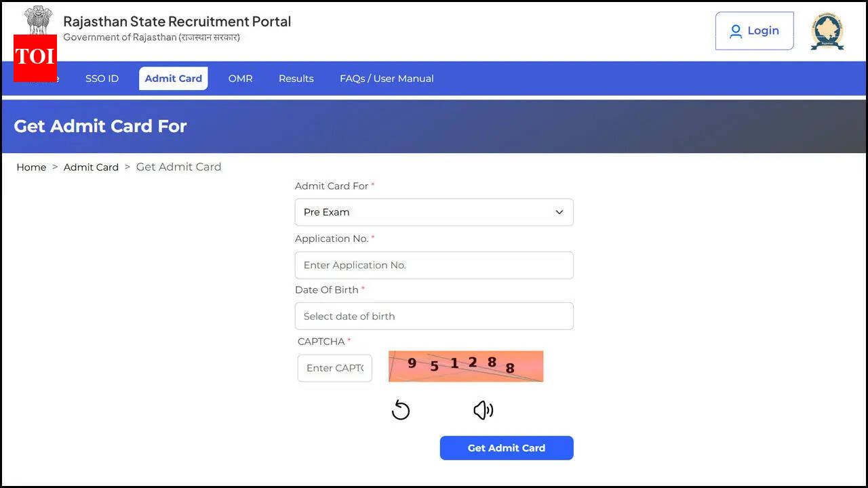The width and height of the screenshot is (868, 488).
Task: Click the CAPTCHA image showing 951288
Action: (466, 366)
